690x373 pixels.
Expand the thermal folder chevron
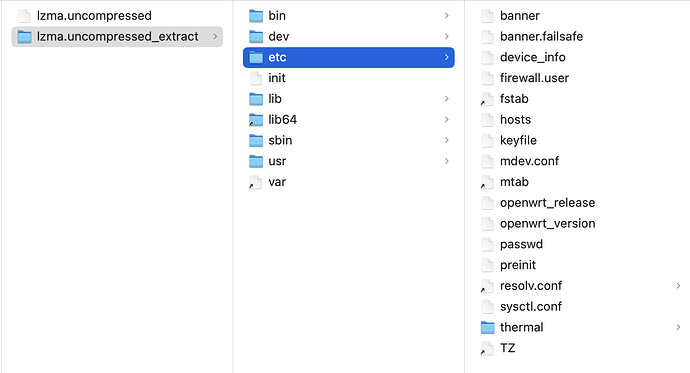coord(678,327)
